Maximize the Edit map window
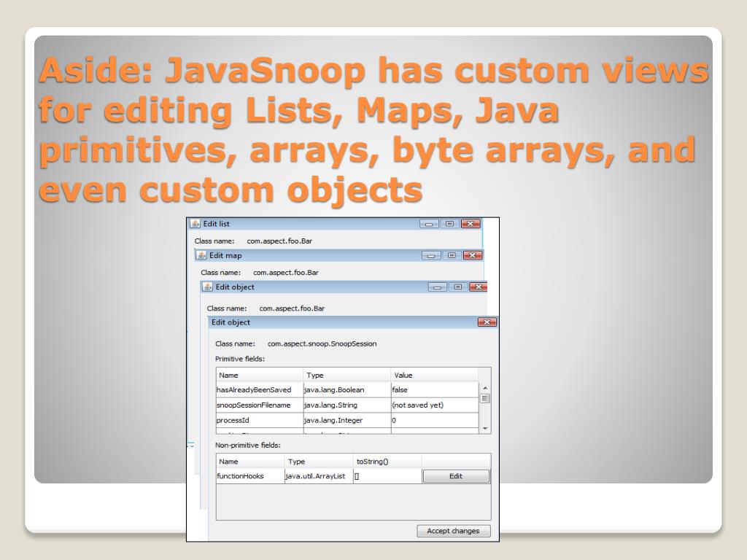747x560 pixels. pyautogui.click(x=452, y=256)
